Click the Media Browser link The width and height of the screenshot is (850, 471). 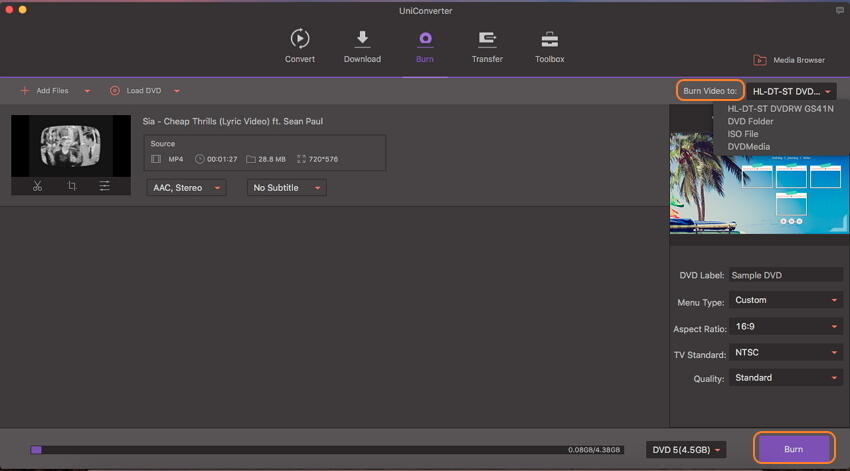point(799,60)
